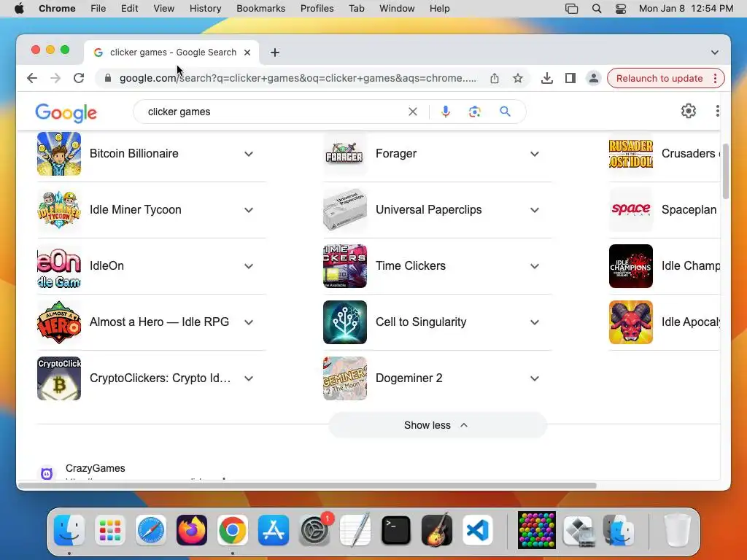
Task: Open the share page icon in address bar
Action: pyautogui.click(x=495, y=78)
